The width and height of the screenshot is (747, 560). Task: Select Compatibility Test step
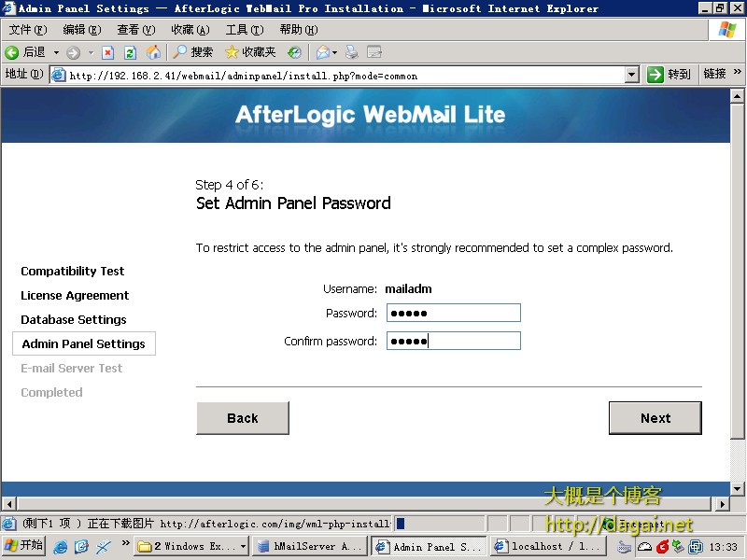[73, 271]
